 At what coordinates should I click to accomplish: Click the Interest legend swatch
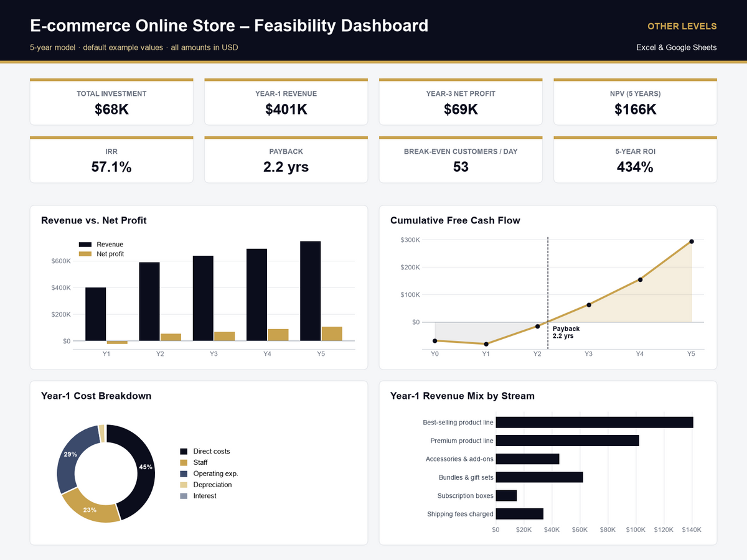(x=184, y=496)
